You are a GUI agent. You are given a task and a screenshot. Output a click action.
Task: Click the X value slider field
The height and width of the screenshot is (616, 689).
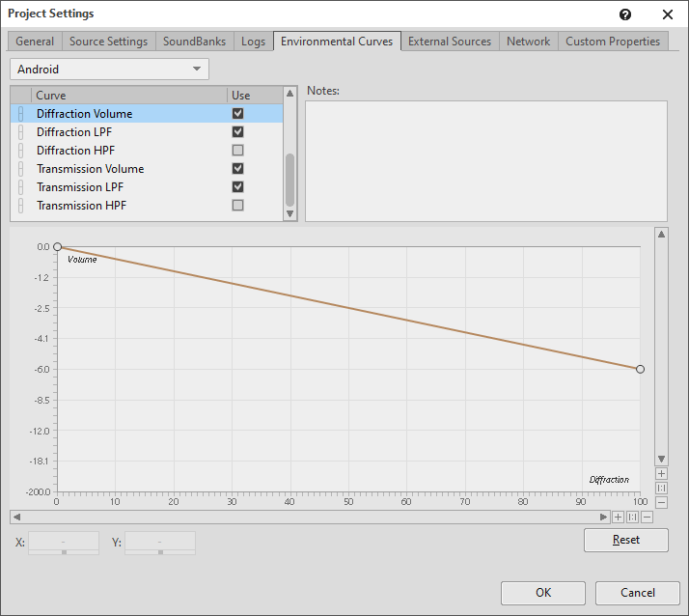pos(64,543)
